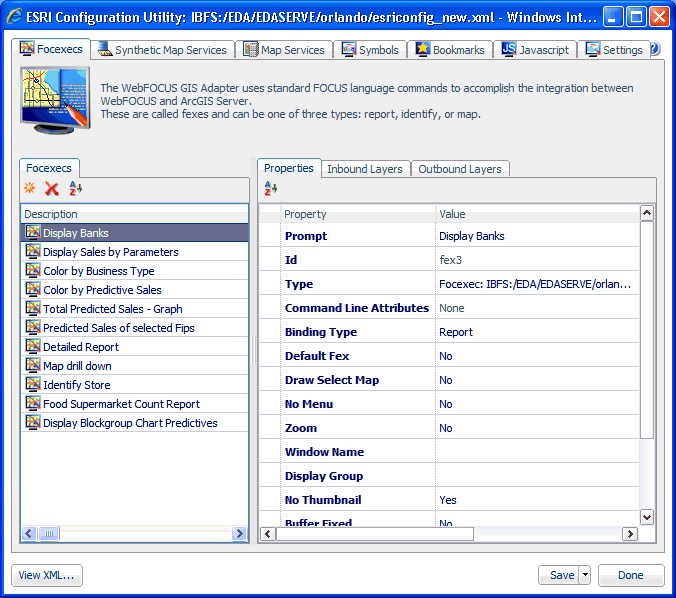Switch to the Settings tab

coord(613,50)
